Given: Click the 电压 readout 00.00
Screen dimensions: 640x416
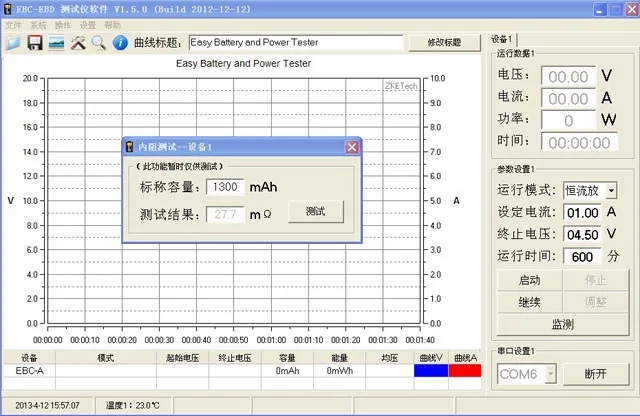Looking at the screenshot, I should (568, 76).
